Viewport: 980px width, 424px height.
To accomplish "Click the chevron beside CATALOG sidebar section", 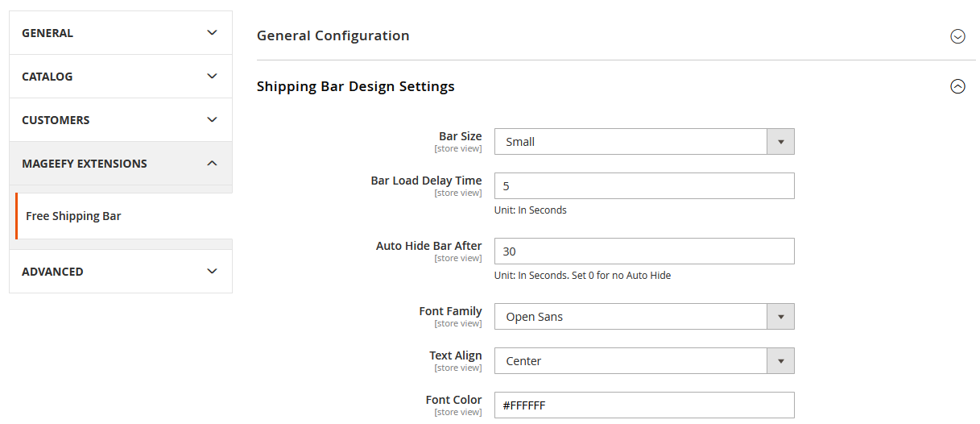I will (212, 77).
